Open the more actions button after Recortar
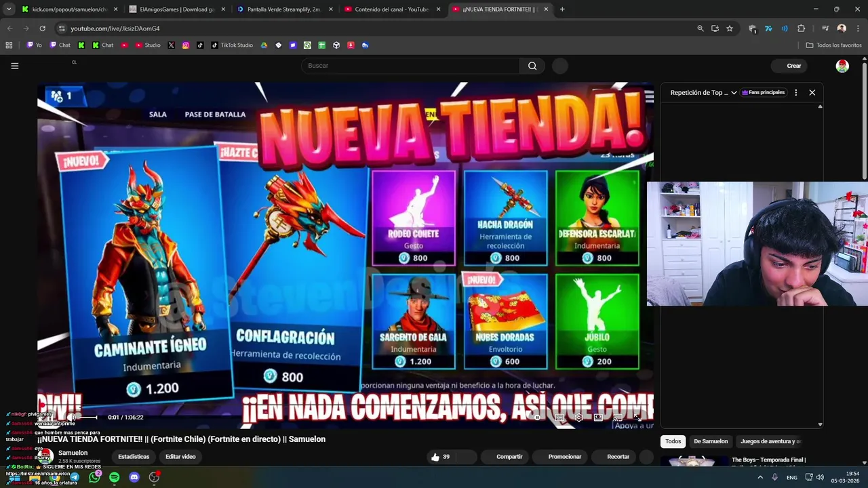The image size is (868, 488). pos(648,457)
